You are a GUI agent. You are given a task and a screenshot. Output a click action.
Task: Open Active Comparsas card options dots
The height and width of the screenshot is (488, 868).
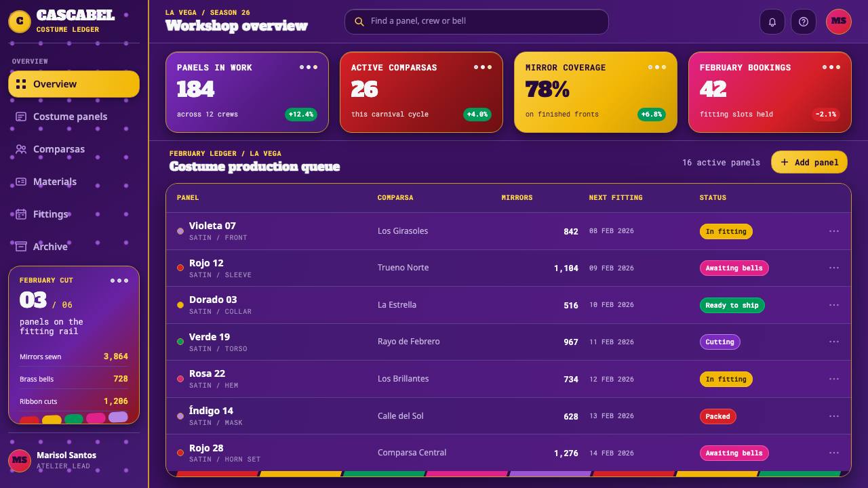point(483,67)
